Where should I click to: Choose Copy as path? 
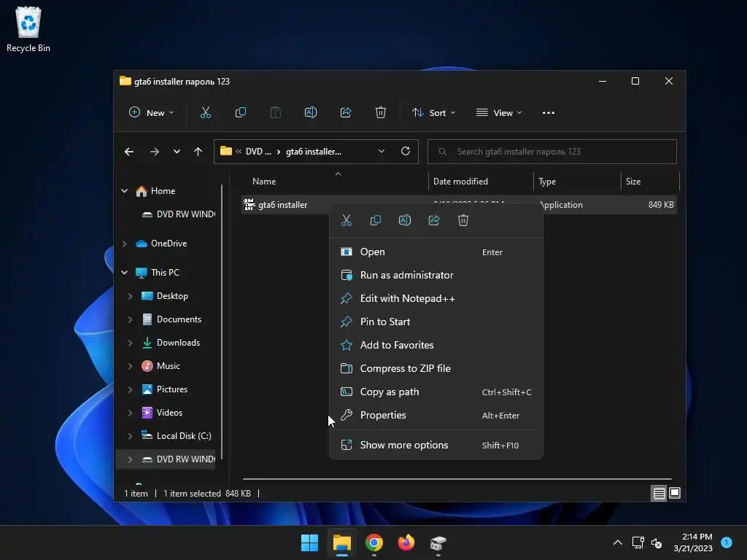tap(436, 392)
